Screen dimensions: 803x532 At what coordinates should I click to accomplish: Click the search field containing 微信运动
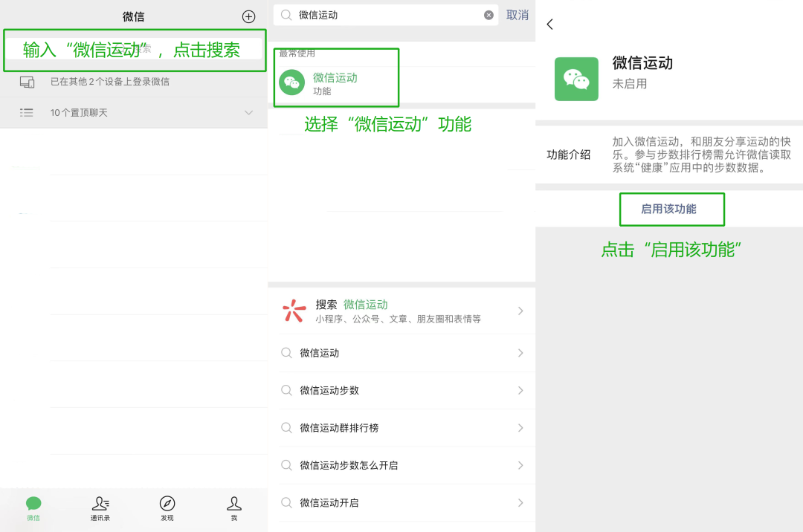point(386,16)
